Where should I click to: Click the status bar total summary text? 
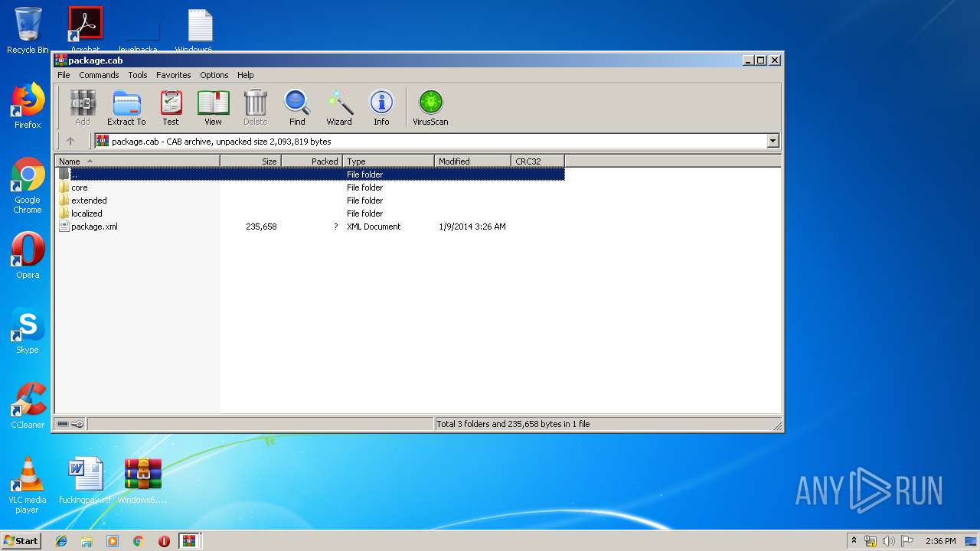coord(513,424)
